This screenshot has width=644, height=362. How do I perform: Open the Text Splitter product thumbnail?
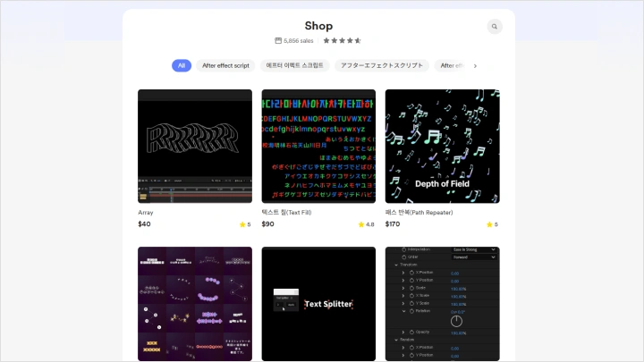coord(318,304)
